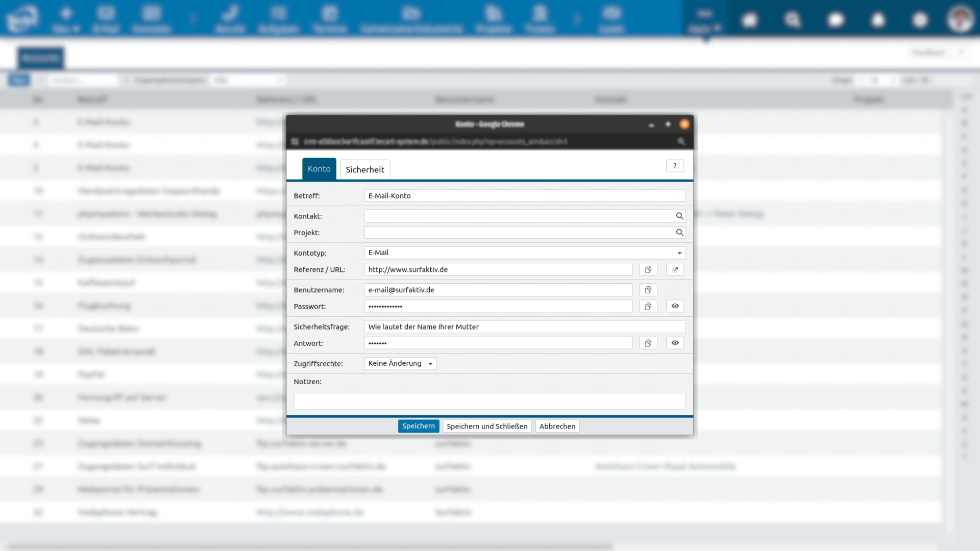980x551 pixels.
Task: Click the help question mark button
Action: point(675,166)
